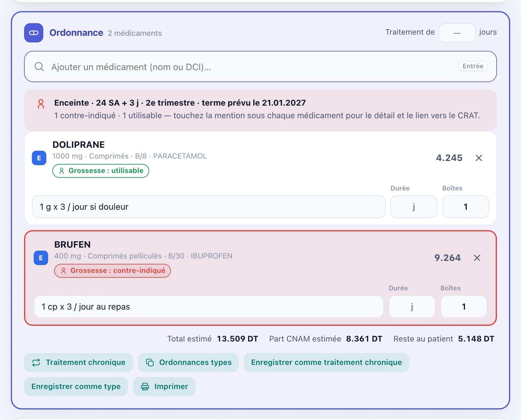The height and width of the screenshot is (420, 521).
Task: Click the '2 médicaments' count label
Action: click(x=135, y=33)
